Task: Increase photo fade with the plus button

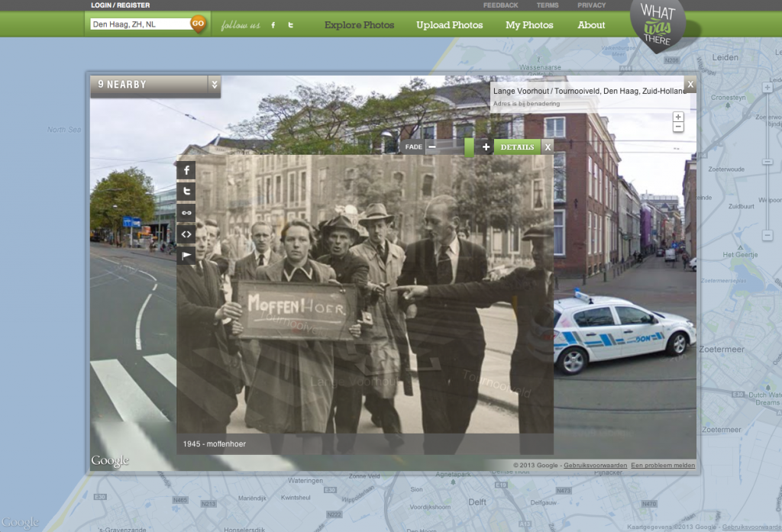Action: [485, 147]
